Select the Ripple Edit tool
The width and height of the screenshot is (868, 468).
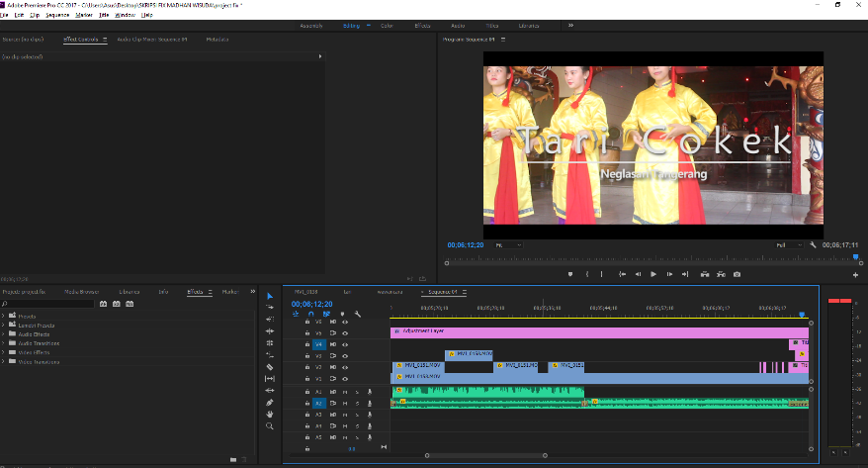(269, 320)
